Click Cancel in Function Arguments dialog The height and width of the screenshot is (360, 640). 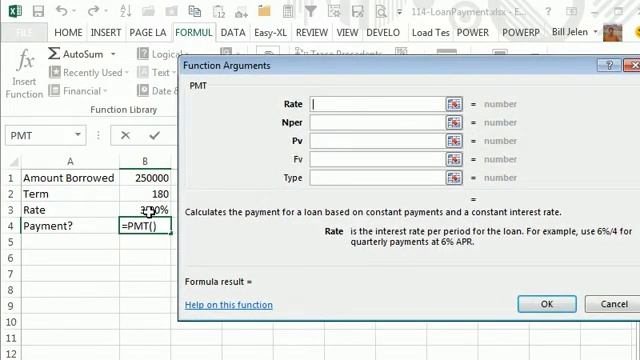click(614, 304)
